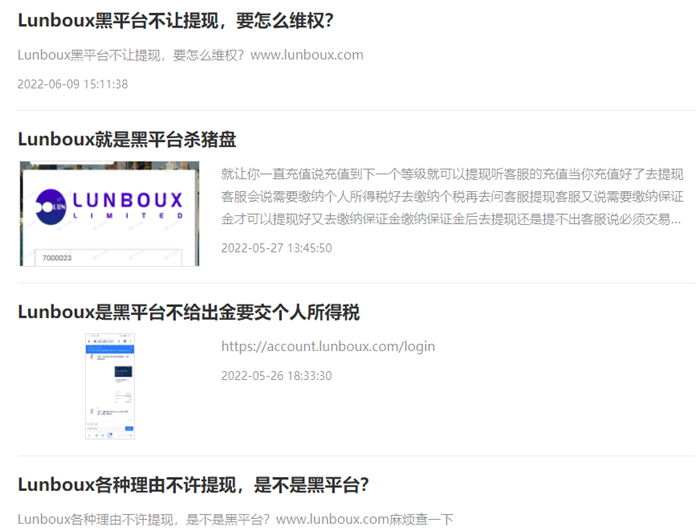Viewport: 700px width, 531px height.
Task: Open headline 'Lunboux是黑平台不给出金要交个人所得税'
Action: pyautogui.click(x=189, y=312)
